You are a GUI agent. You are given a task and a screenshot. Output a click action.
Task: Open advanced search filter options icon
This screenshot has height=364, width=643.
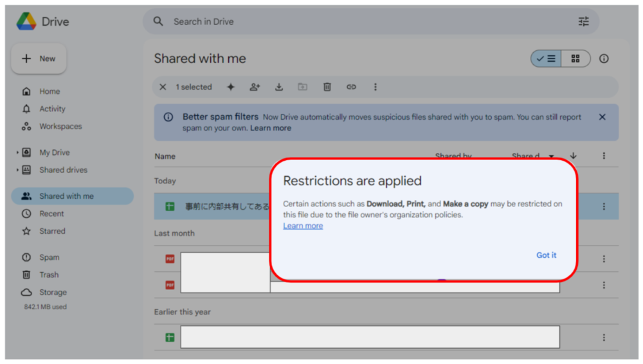coord(584,21)
